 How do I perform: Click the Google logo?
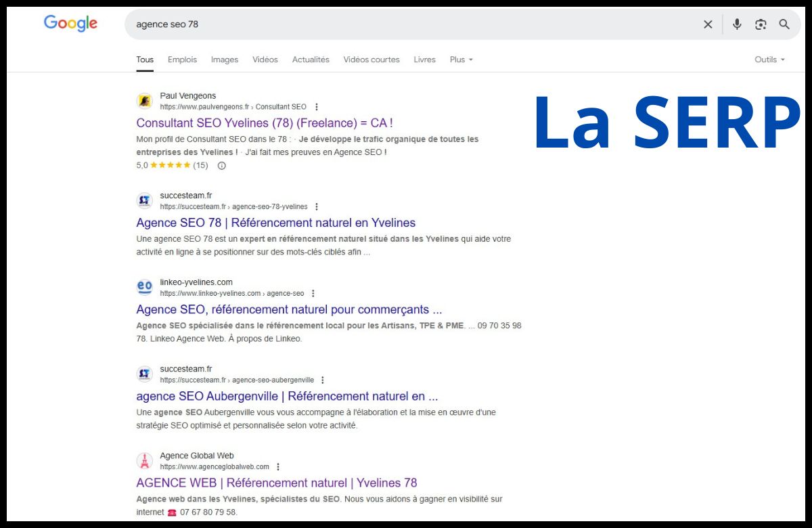(70, 24)
